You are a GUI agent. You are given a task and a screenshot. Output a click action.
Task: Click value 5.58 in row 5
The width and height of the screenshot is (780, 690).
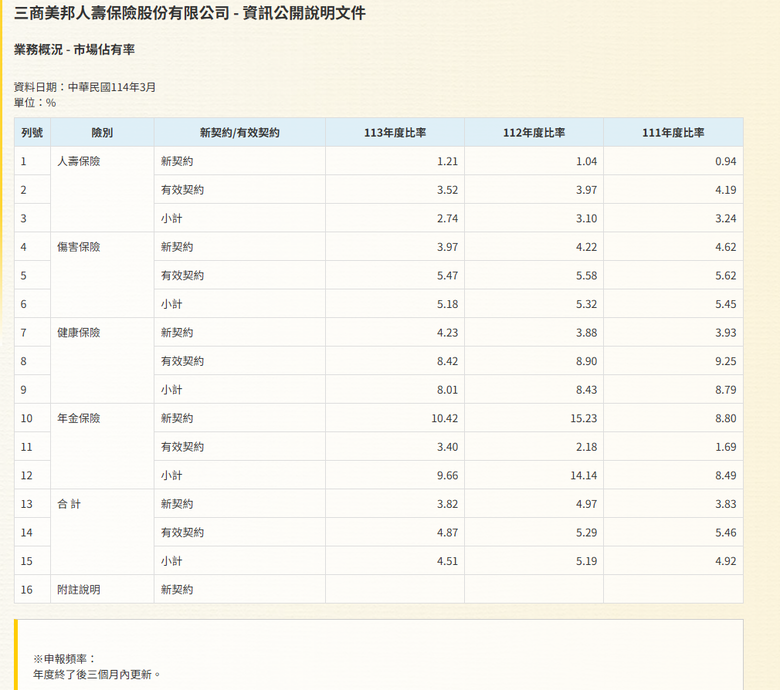(x=586, y=275)
